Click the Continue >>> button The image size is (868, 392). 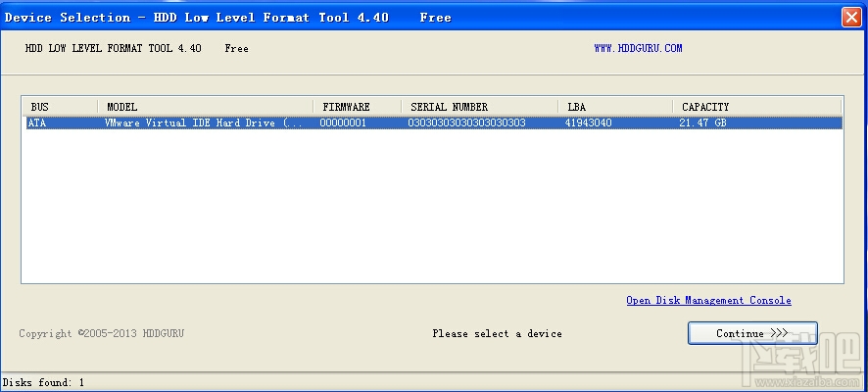752,333
